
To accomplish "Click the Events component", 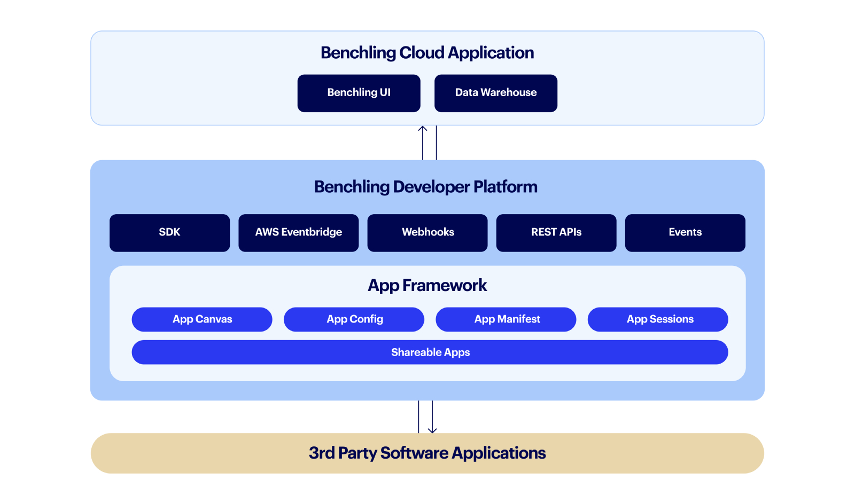I will tap(685, 232).
